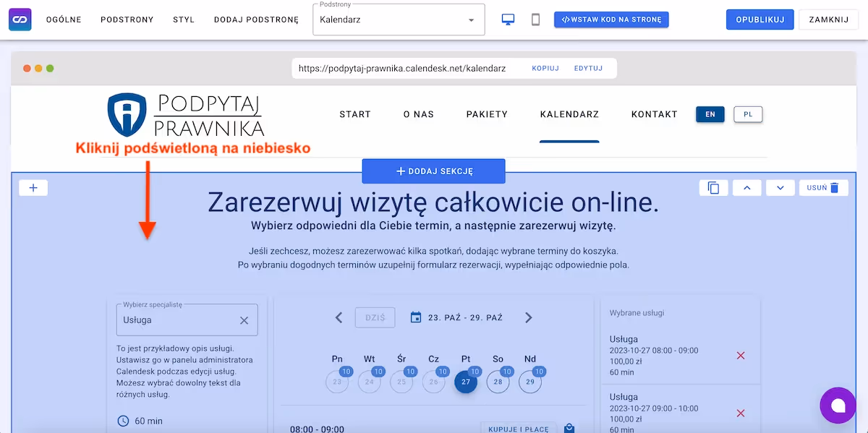Go to previous week in calendar

pyautogui.click(x=339, y=317)
